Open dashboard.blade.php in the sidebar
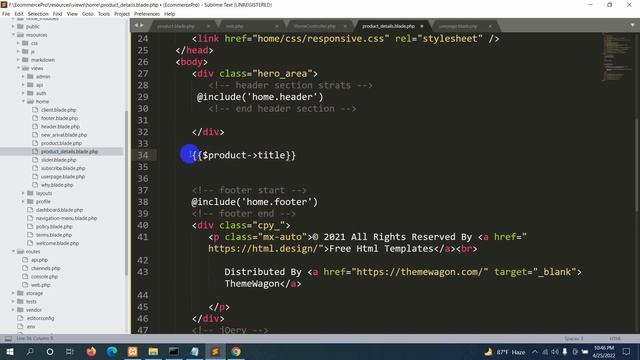 click(59, 210)
